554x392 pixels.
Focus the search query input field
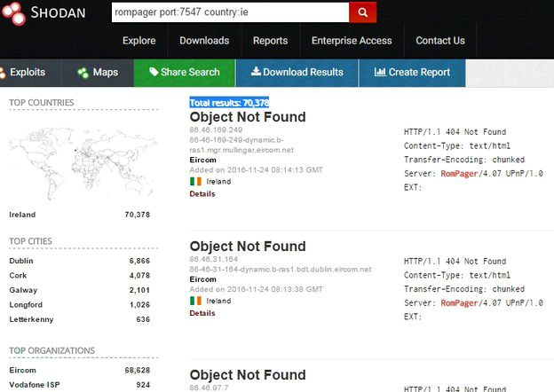(x=230, y=12)
